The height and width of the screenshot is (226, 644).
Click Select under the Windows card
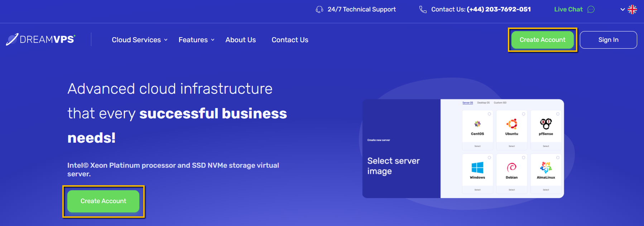[477, 190]
